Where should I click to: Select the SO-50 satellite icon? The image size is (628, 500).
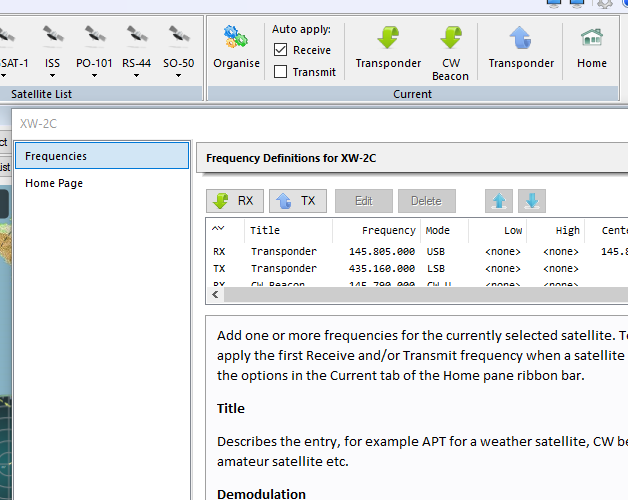pyautogui.click(x=179, y=34)
